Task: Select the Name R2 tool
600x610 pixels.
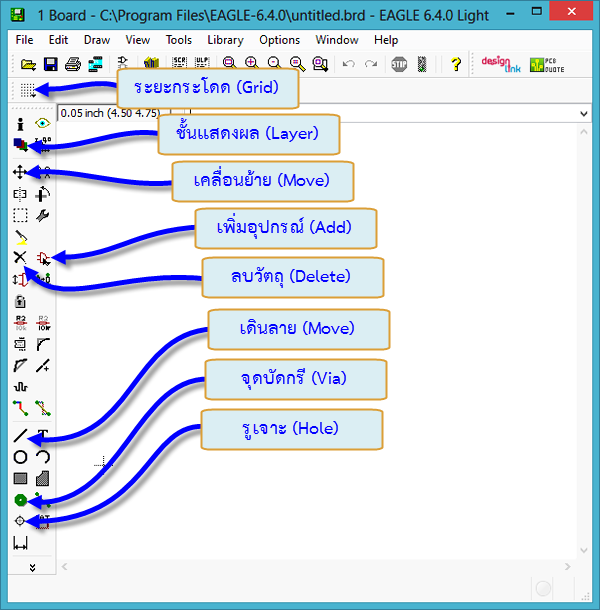Action: point(21,323)
